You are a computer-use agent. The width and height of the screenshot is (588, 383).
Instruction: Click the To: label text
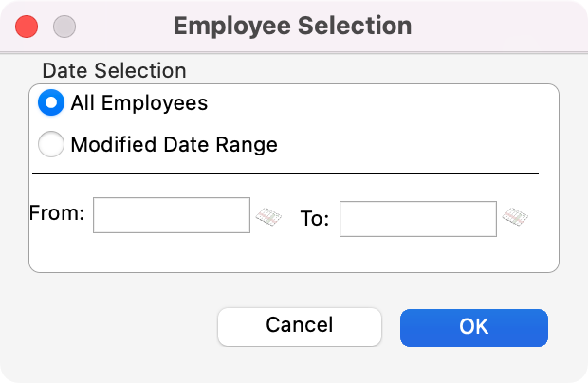(x=315, y=219)
